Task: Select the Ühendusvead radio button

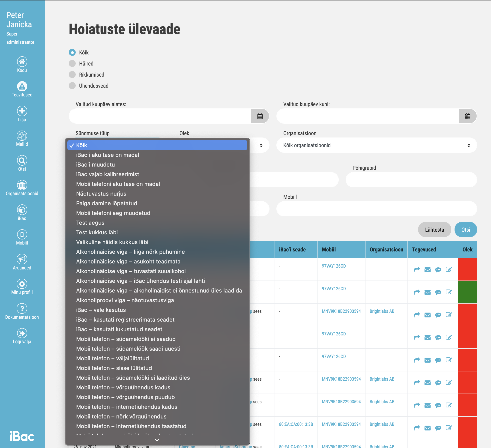Action: (x=72, y=86)
